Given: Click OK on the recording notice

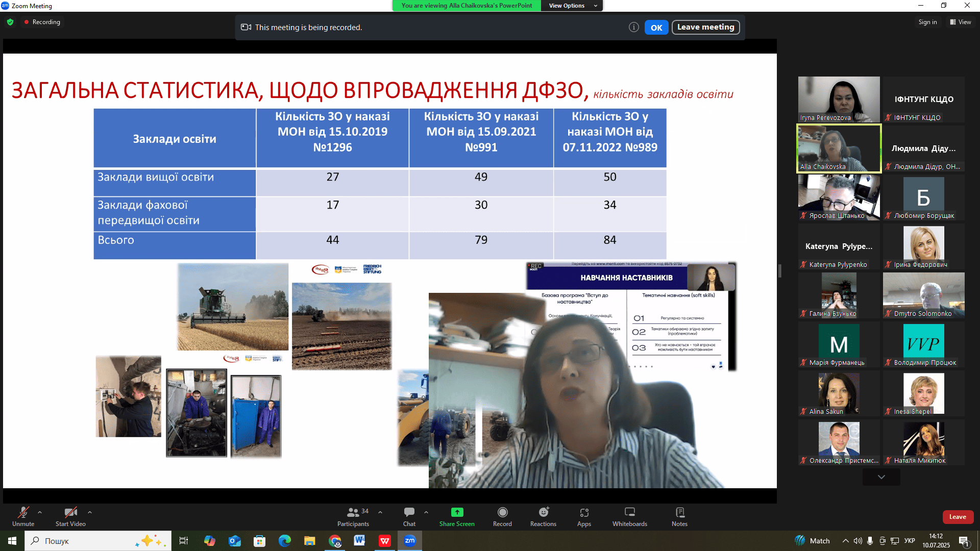Looking at the screenshot, I should (x=656, y=28).
